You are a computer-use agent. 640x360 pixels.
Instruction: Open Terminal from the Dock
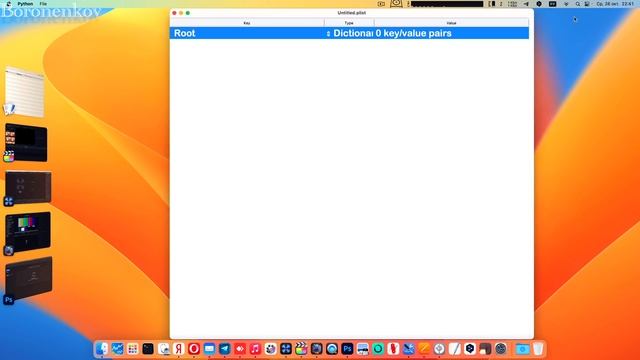(148, 349)
